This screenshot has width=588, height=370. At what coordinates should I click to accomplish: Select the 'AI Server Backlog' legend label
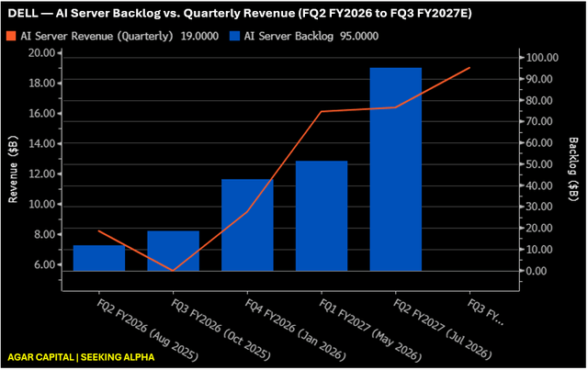coord(288,37)
